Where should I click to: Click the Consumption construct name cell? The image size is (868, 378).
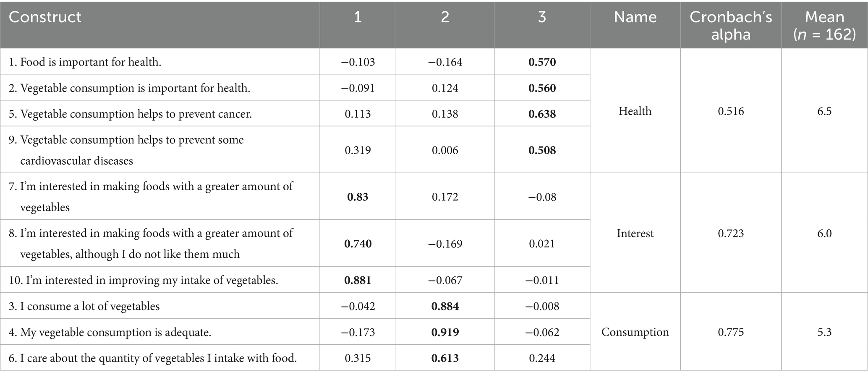pos(635,332)
